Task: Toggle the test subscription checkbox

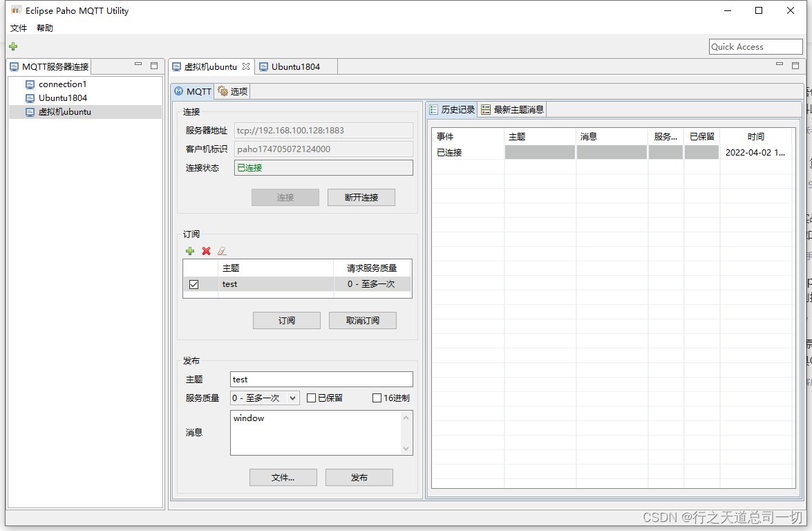Action: coord(193,284)
